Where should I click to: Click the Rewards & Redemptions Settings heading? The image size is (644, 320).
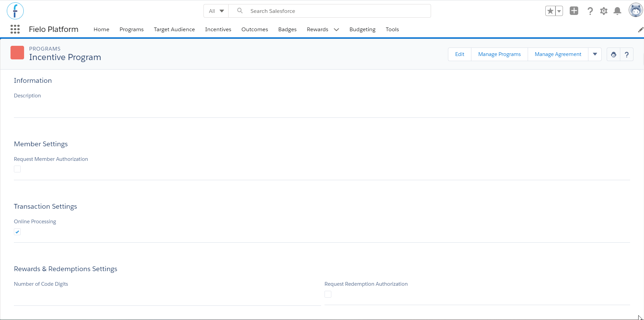[x=65, y=269]
